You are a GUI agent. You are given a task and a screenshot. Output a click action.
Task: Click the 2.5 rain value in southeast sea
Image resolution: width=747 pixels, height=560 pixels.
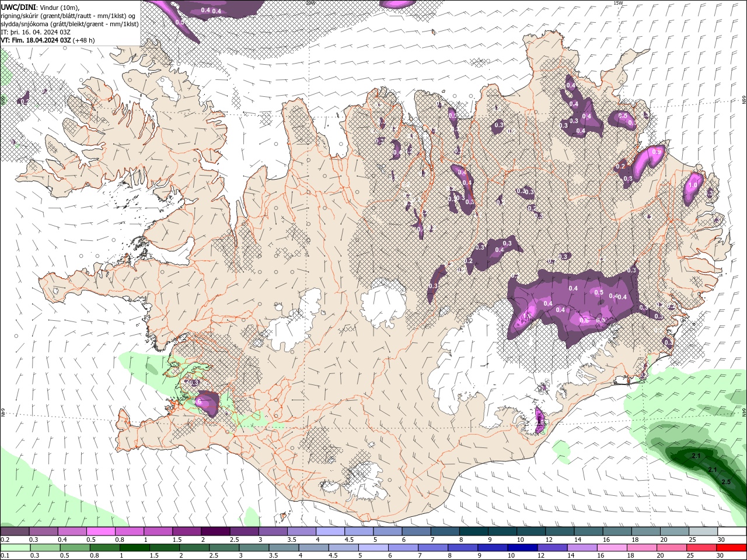(726, 482)
